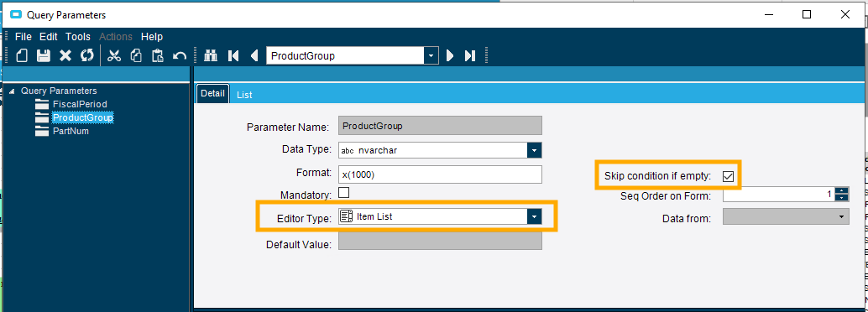The height and width of the screenshot is (312, 868).
Task: Go to last record navigation icon
Action: (x=470, y=55)
